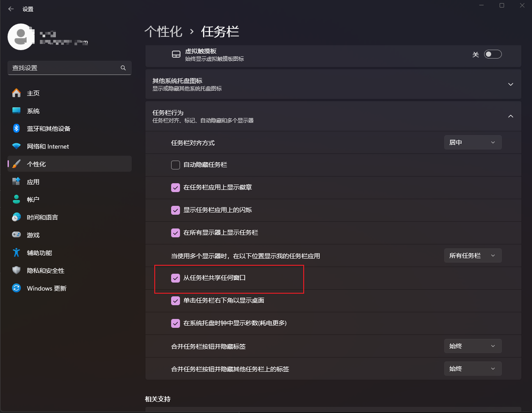Click the user profile avatar
The image size is (532, 413).
coord(21,37)
